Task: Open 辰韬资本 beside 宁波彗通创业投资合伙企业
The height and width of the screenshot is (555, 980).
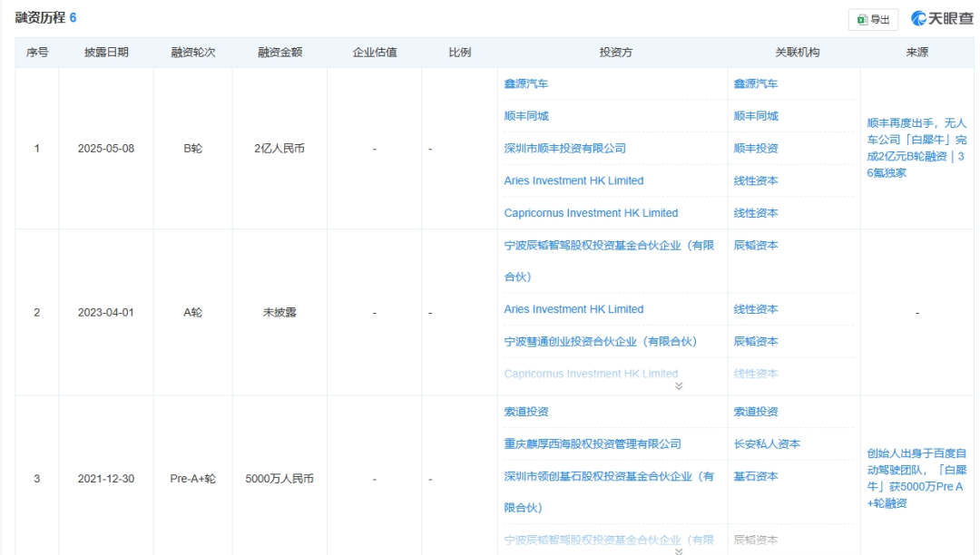Action: [x=756, y=342]
